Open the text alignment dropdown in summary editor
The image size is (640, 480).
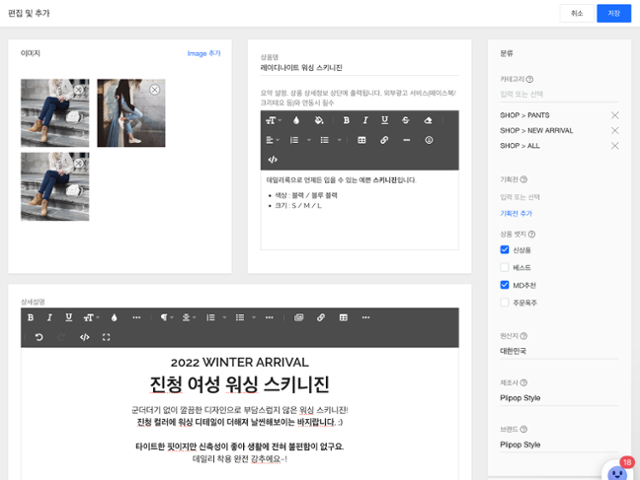tap(272, 140)
